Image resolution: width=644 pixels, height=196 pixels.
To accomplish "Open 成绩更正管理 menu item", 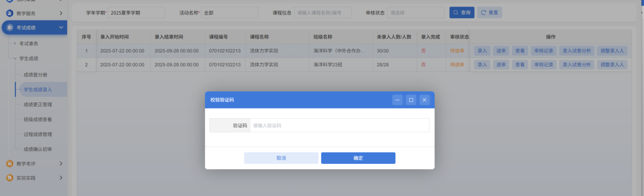I will point(39,104).
